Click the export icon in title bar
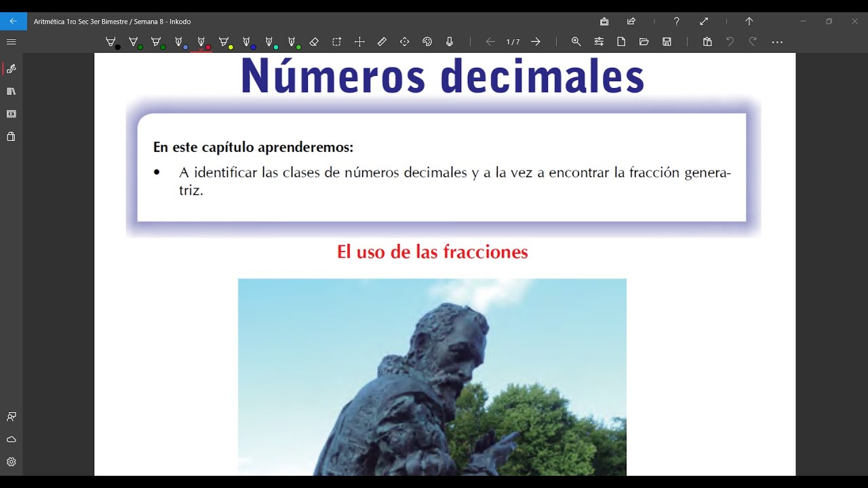 [x=604, y=21]
